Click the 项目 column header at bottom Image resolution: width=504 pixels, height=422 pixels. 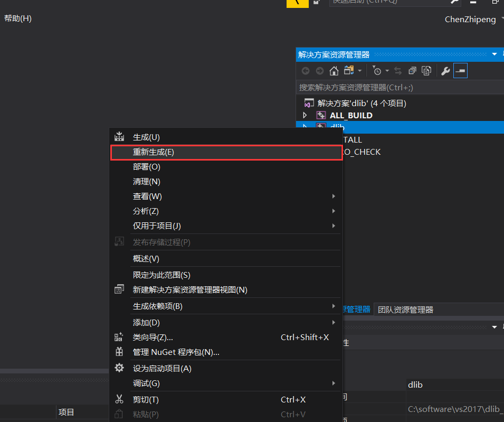click(66, 412)
